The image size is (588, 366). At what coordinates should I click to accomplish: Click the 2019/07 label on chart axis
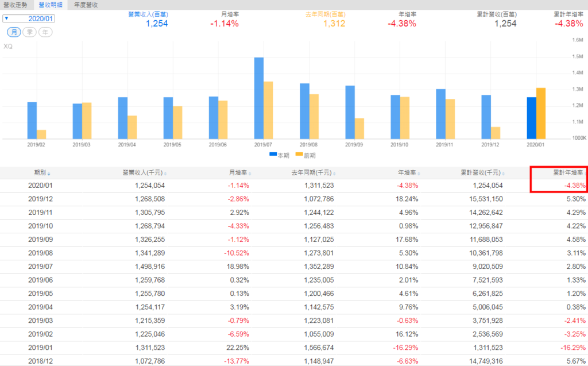pyautogui.click(x=263, y=145)
